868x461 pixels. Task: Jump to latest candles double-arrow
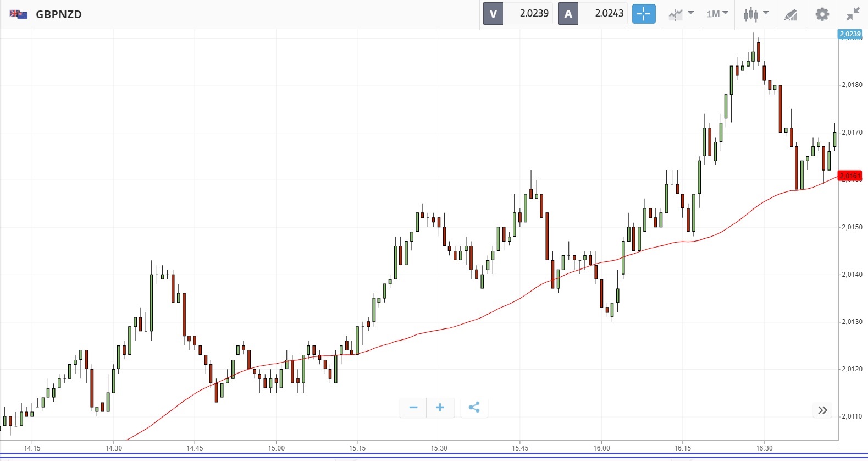(x=822, y=410)
